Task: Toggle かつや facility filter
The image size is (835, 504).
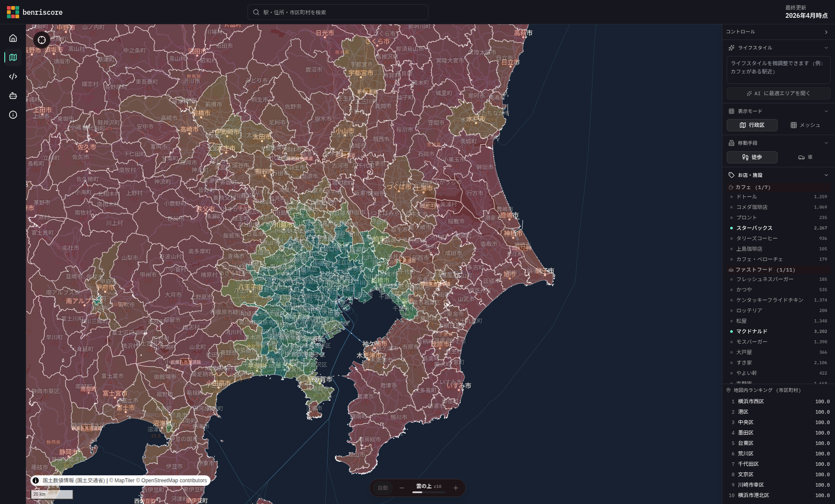Action: tap(778, 290)
